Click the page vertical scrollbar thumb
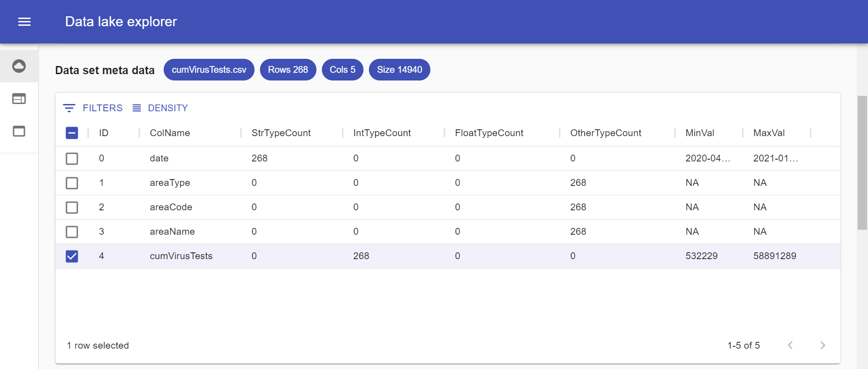This screenshot has width=868, height=369. tap(862, 163)
